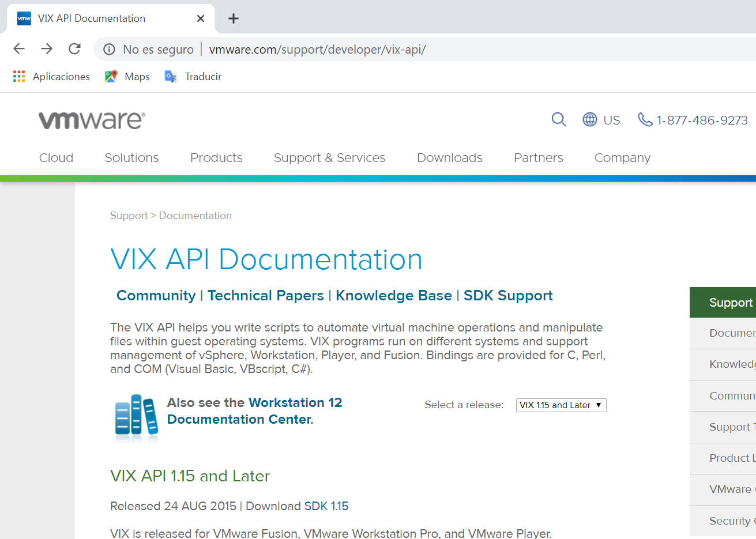Reload the page with the refresh icon
Image resolution: width=756 pixels, height=539 pixels.
[74, 49]
